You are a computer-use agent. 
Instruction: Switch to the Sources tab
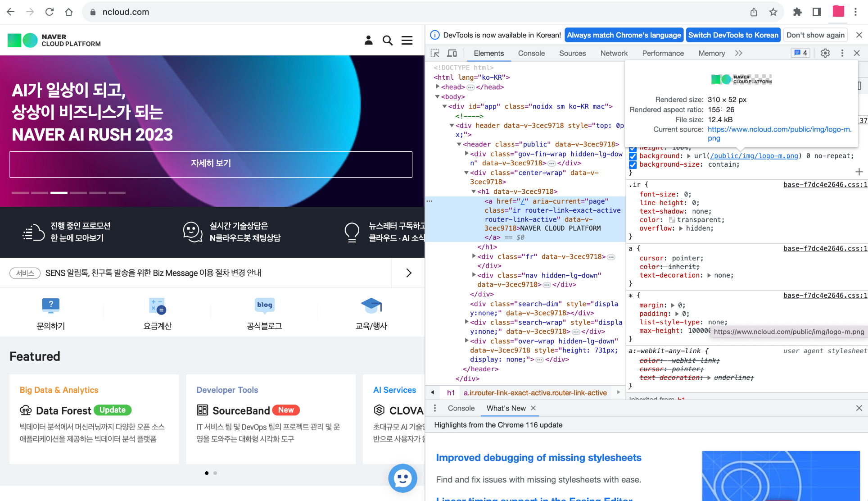click(572, 53)
